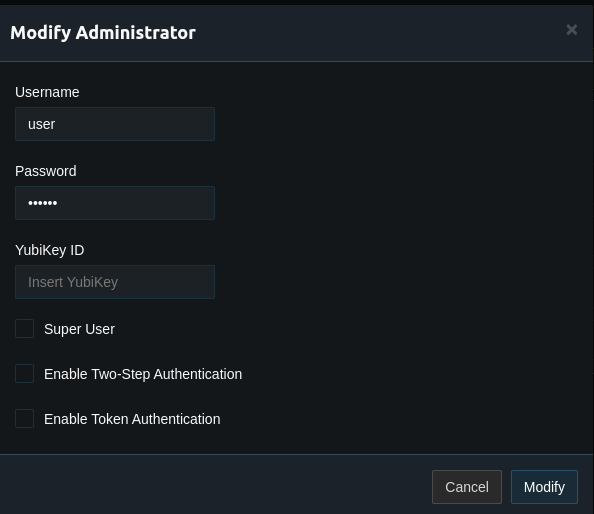Screen dimensions: 594x514
Task: Select the Password input field
Action: (x=115, y=203)
